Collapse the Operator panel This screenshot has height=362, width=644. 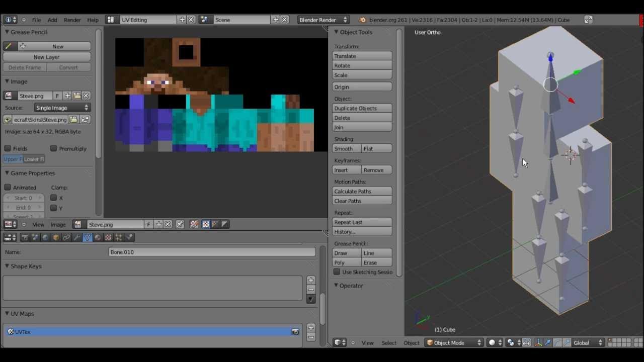[x=336, y=285]
